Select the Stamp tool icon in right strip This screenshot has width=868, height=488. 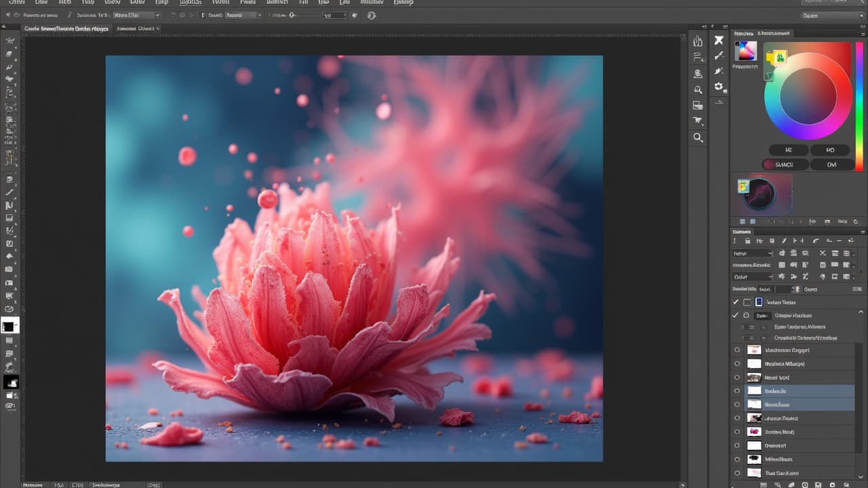(698, 73)
